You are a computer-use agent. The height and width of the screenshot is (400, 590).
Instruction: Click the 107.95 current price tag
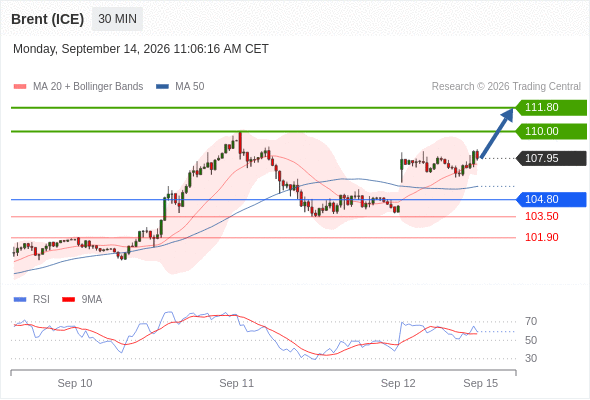point(551,158)
